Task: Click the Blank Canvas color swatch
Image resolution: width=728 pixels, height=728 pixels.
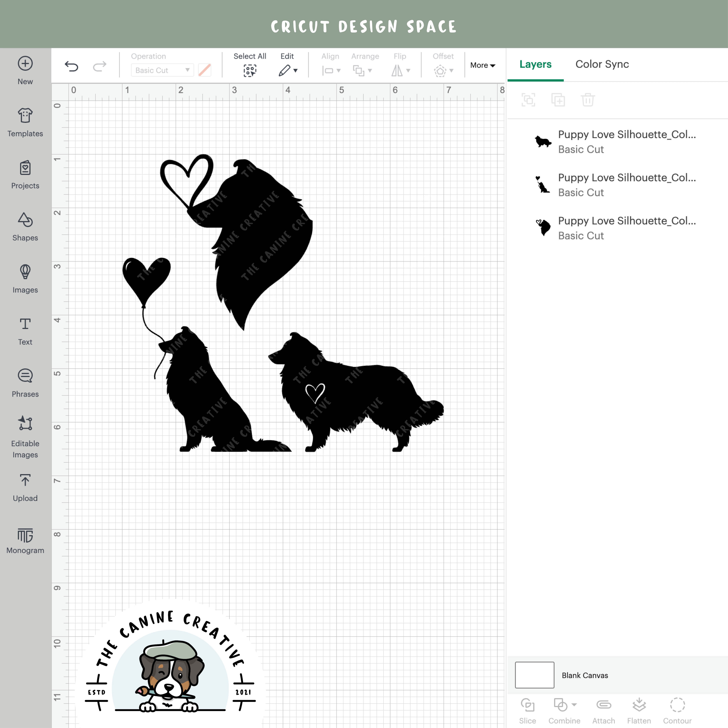Action: click(534, 675)
